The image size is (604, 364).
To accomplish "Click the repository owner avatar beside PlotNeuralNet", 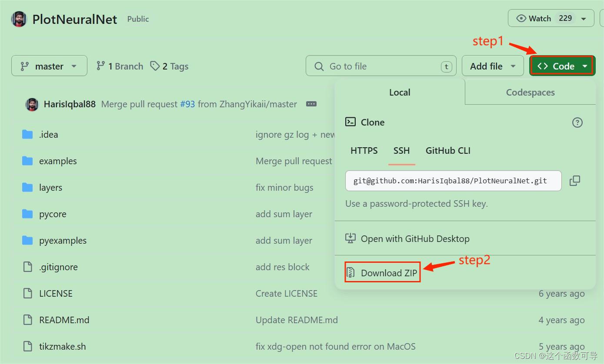I will tap(19, 19).
